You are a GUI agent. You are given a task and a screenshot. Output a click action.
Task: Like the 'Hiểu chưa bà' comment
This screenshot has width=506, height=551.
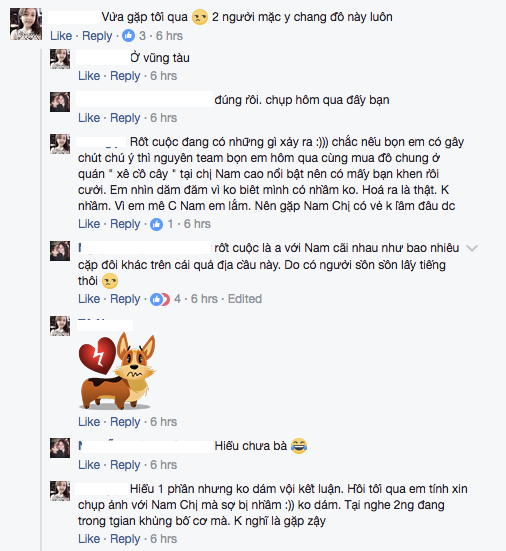click(89, 465)
